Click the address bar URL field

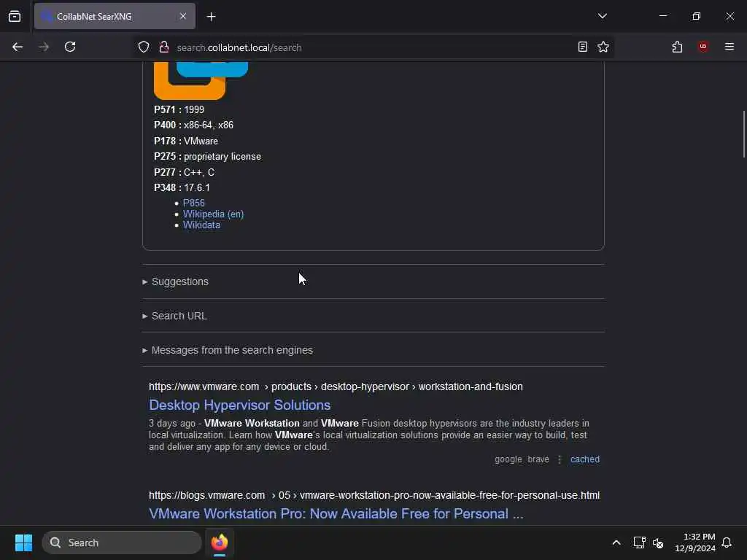(x=371, y=47)
